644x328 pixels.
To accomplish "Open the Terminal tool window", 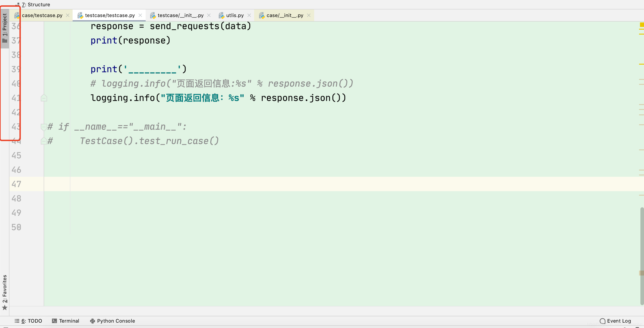I will (x=65, y=321).
